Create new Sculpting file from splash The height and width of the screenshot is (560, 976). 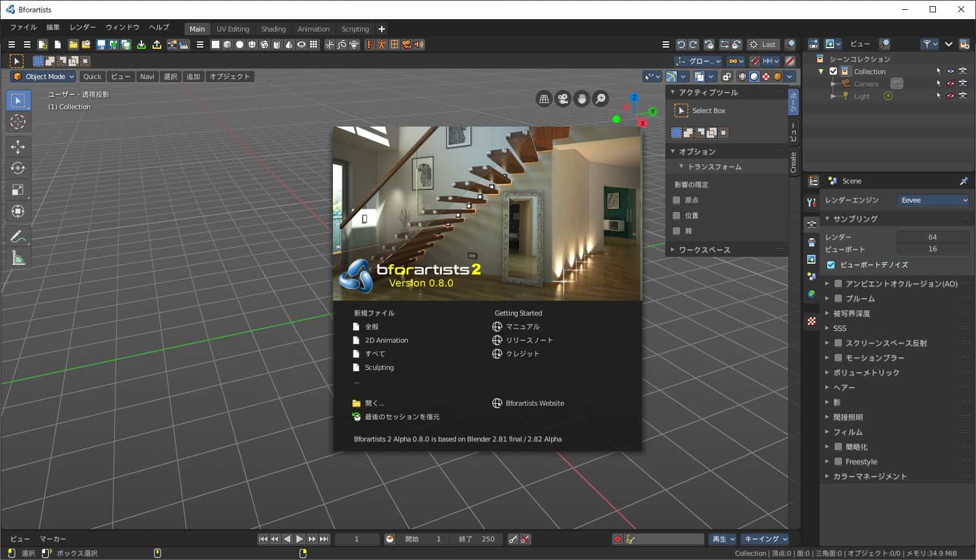coord(379,367)
